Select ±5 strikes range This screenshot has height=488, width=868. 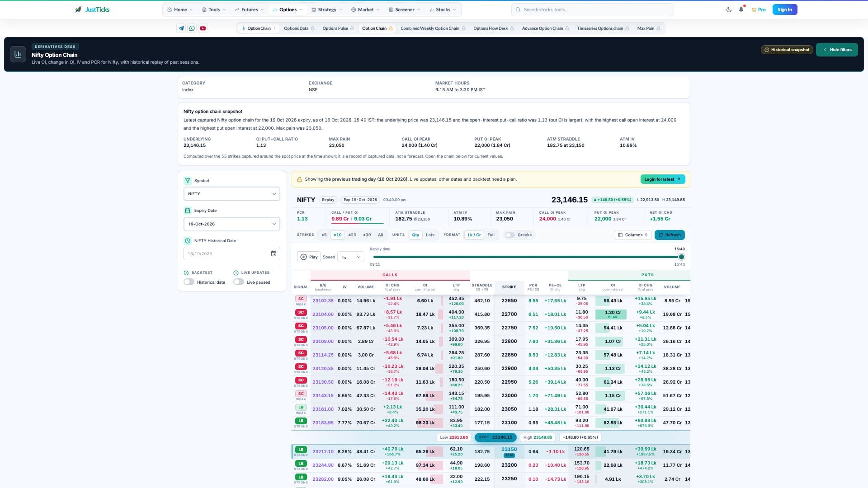[324, 235]
